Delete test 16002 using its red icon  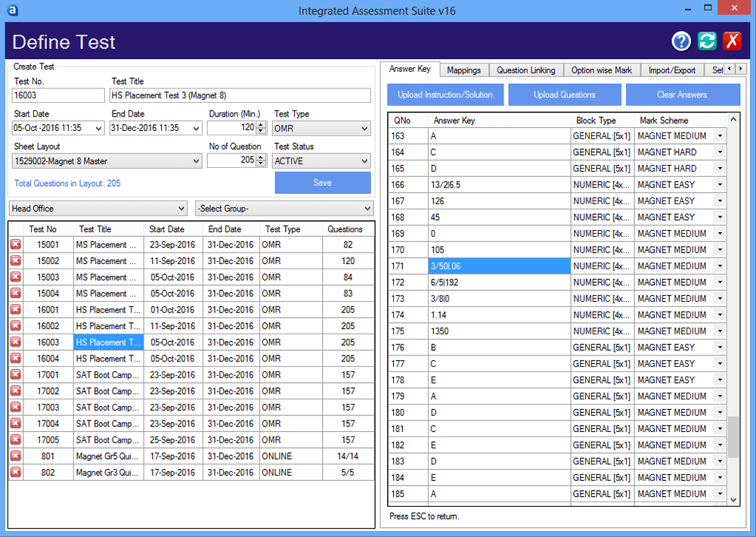(x=16, y=326)
